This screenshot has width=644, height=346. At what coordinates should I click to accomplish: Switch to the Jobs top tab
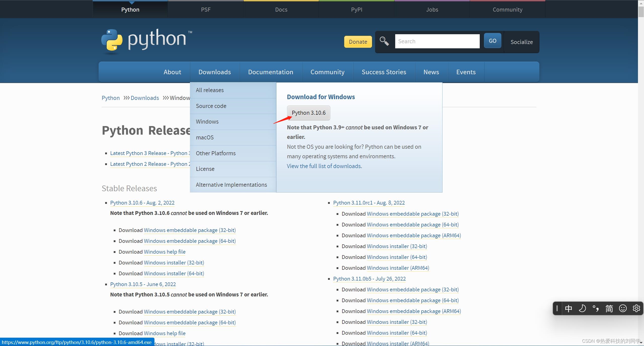point(432,10)
